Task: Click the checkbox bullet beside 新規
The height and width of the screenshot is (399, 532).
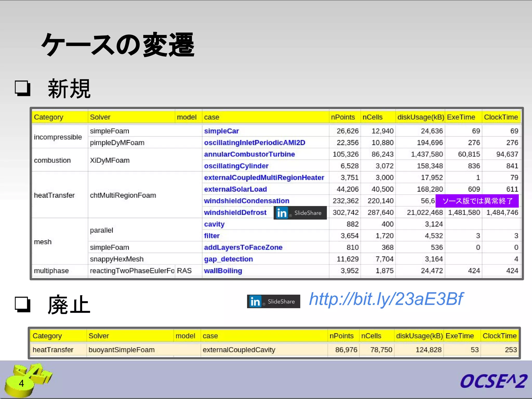Action: click(23, 88)
